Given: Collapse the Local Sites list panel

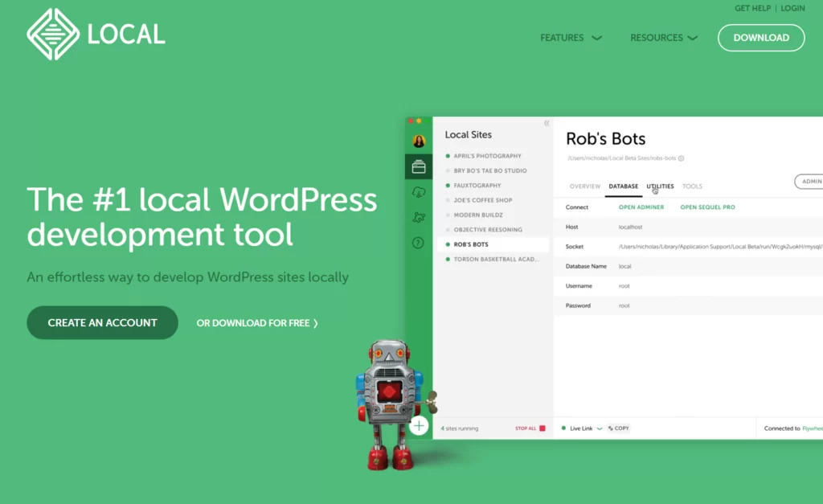Looking at the screenshot, I should [x=547, y=123].
